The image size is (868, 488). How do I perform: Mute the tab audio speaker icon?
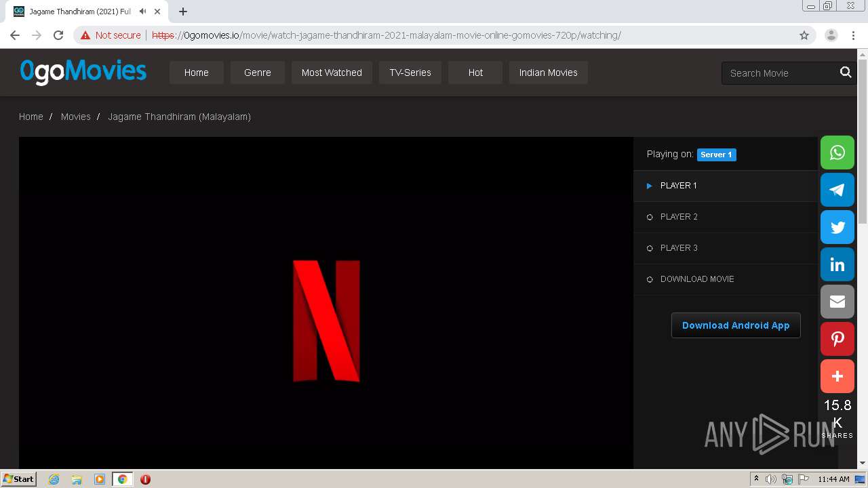142,12
